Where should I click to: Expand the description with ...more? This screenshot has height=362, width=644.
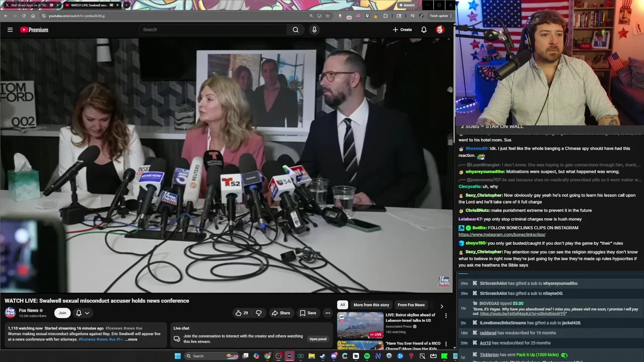pyautogui.click(x=131, y=339)
